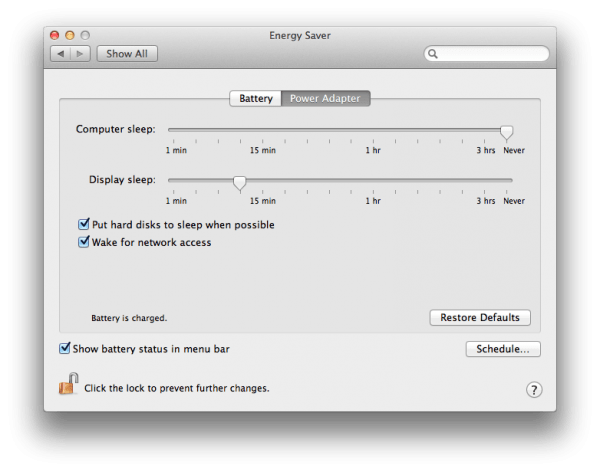The height and width of the screenshot is (472, 600).
Task: Uncheck Wake for network access
Action: tap(84, 242)
